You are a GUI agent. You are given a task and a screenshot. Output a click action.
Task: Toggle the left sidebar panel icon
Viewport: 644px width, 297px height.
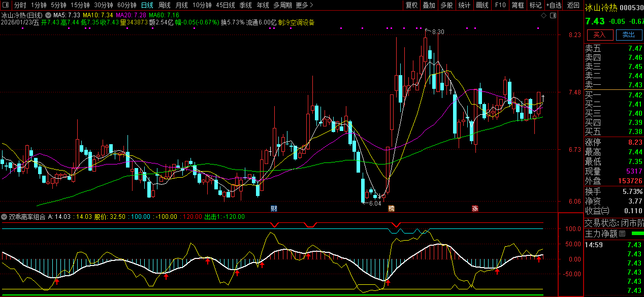click(x=7, y=5)
